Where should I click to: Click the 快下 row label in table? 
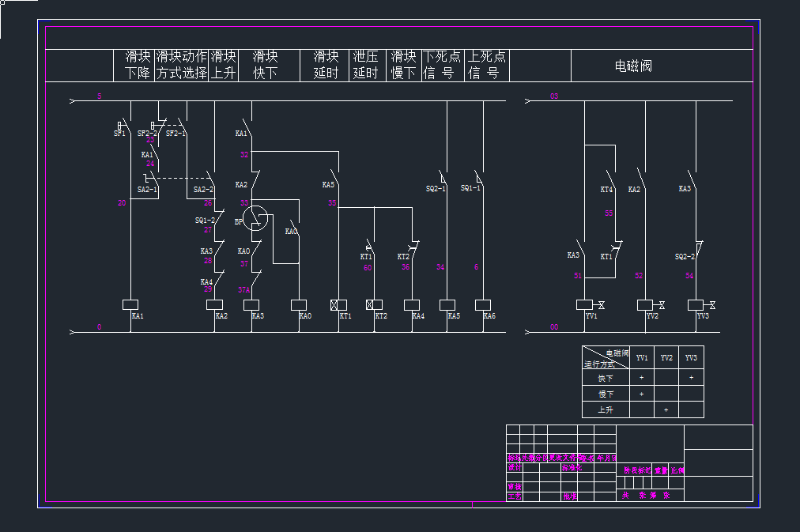(606, 378)
